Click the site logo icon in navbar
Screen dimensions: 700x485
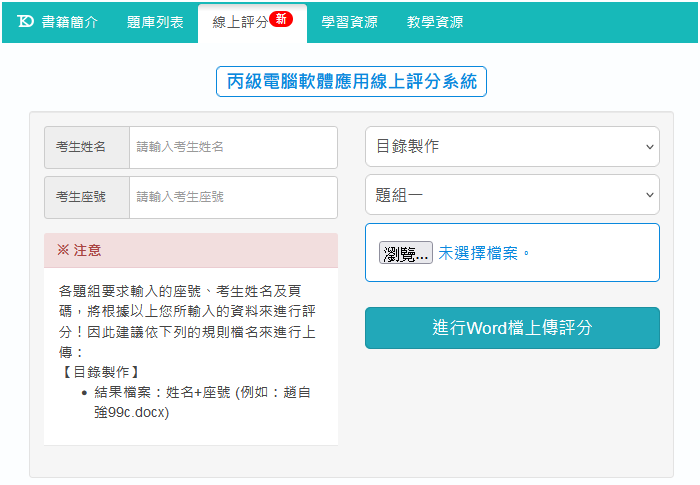[x=26, y=22]
